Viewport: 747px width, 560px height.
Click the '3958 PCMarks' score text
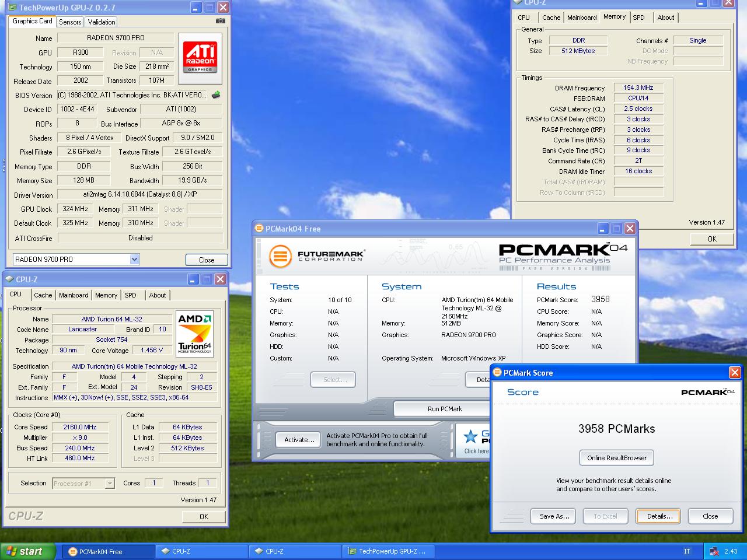(x=617, y=429)
